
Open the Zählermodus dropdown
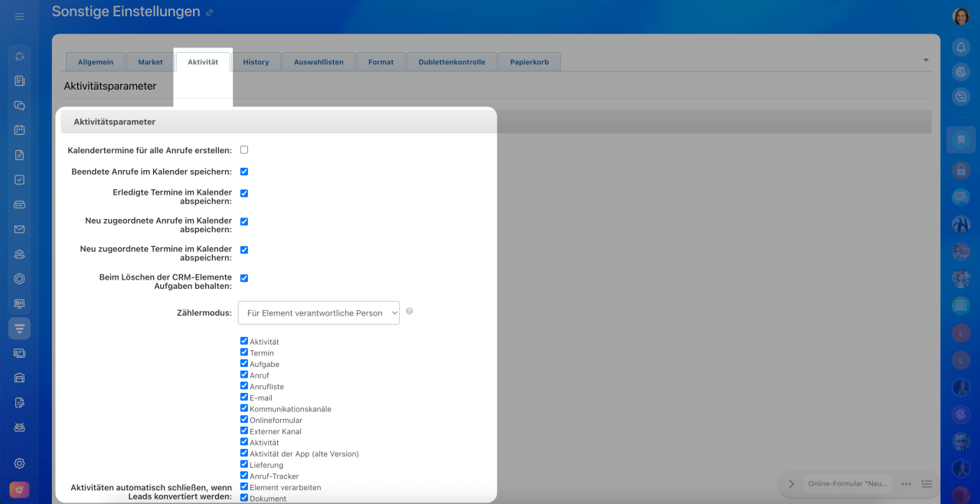[318, 313]
